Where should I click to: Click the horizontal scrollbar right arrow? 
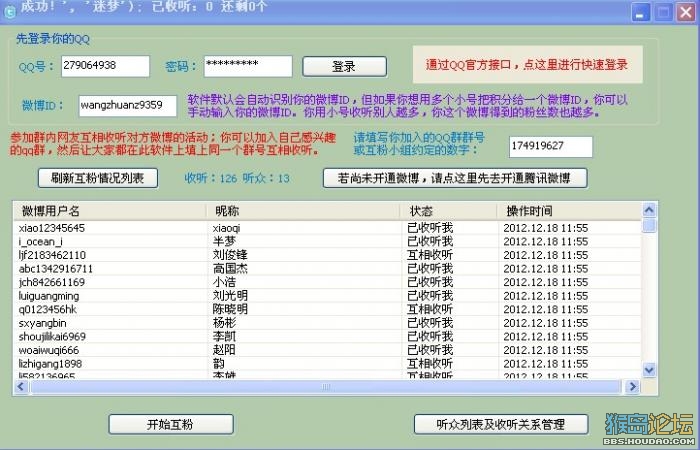tap(632, 386)
